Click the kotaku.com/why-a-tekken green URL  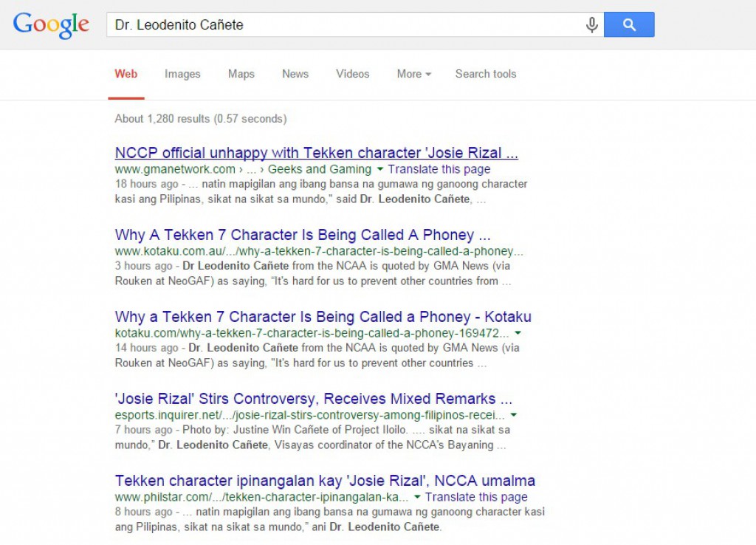click(312, 333)
